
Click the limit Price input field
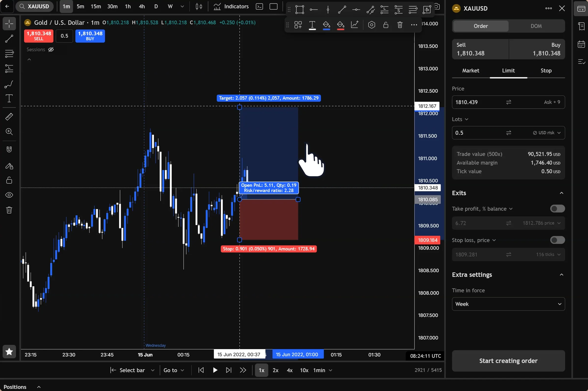click(x=508, y=102)
